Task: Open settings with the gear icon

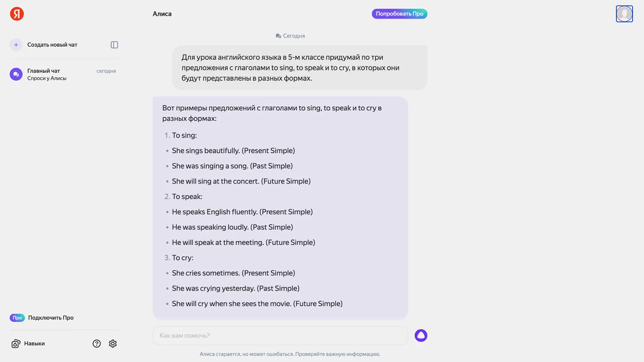Action: [x=113, y=344]
